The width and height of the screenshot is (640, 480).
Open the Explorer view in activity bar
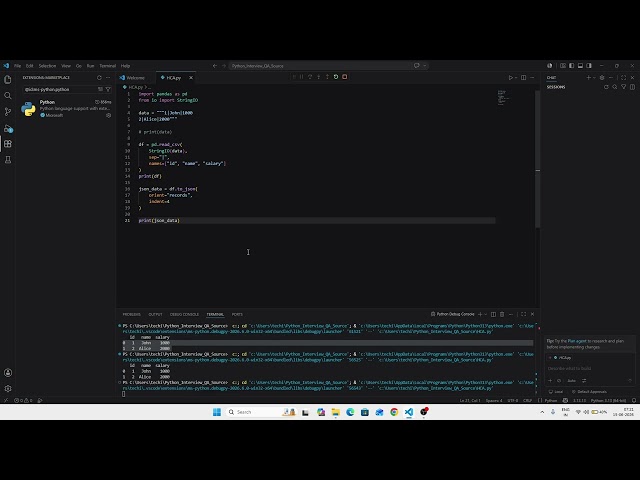click(8, 80)
